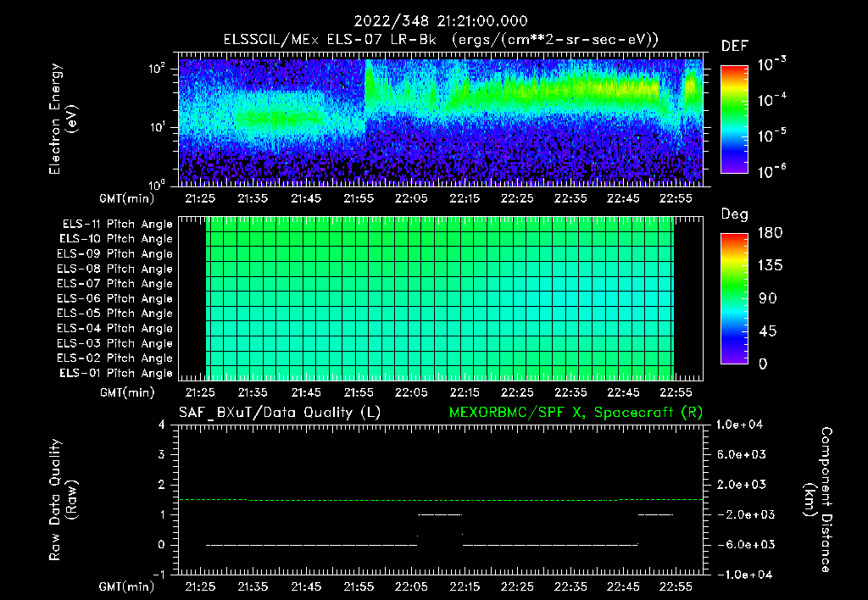Click tick label 3 on data quality axis
This screenshot has height=600, width=868.
tap(162, 455)
